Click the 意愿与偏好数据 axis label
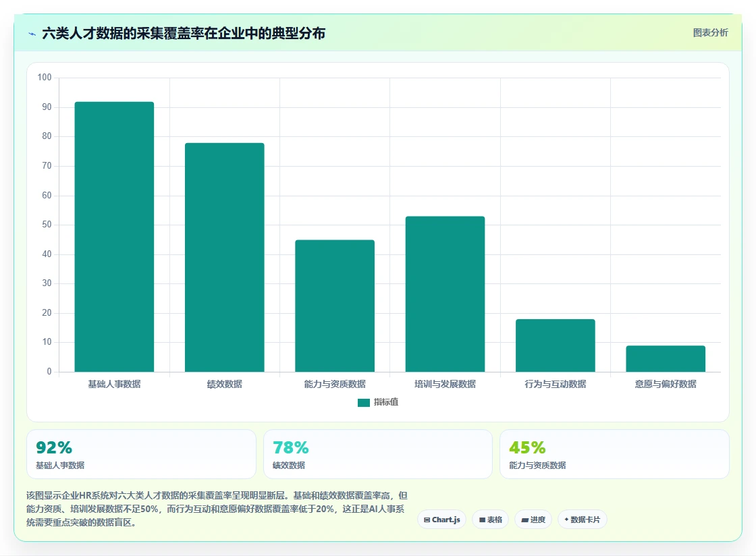 666,384
